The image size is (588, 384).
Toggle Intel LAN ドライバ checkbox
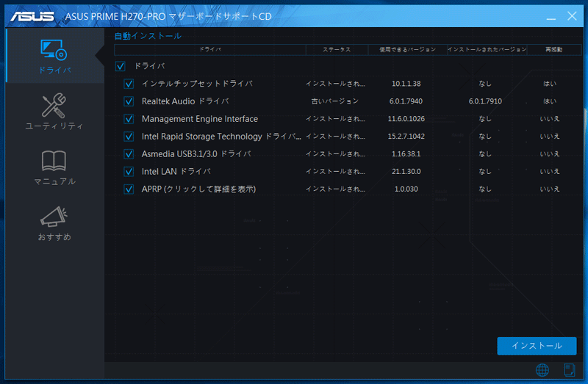[129, 172]
